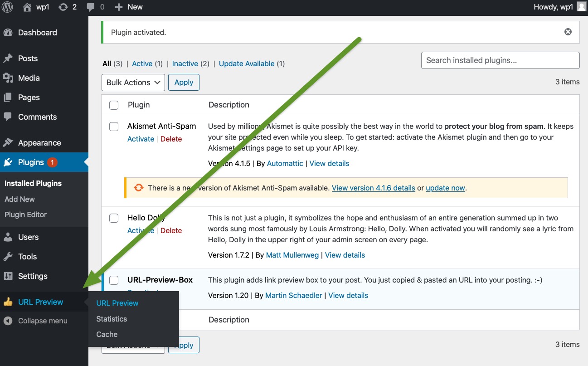Open the updates icon showing 2
This screenshot has height=366, width=588.
(63, 7)
